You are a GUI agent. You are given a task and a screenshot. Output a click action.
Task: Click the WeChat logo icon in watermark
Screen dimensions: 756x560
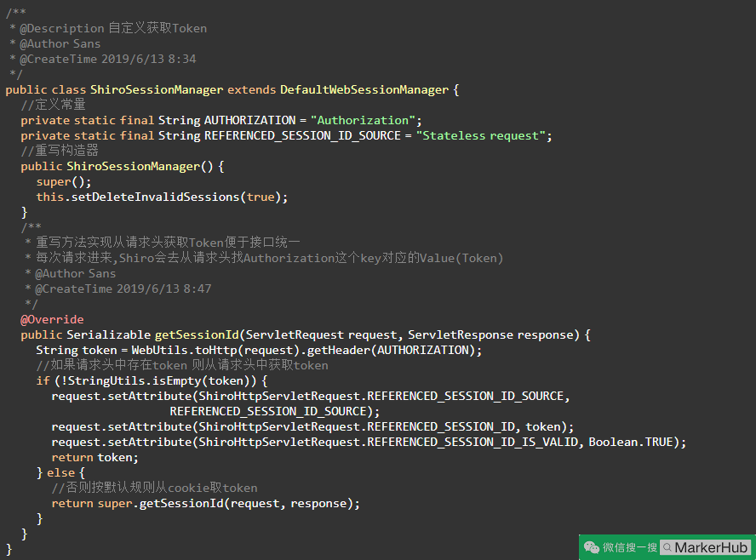(x=592, y=547)
